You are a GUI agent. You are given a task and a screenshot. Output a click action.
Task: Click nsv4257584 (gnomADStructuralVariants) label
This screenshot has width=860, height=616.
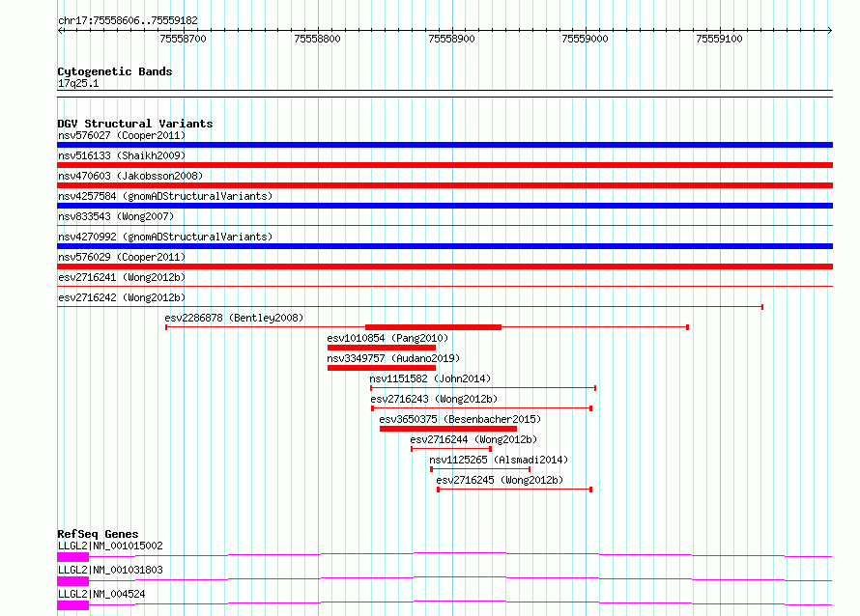tap(165, 196)
